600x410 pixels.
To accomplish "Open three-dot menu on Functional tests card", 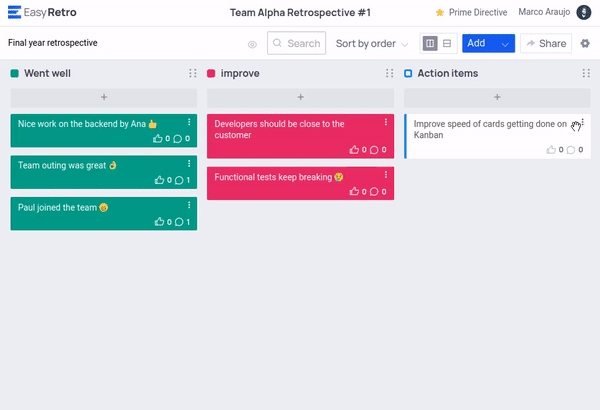I will pyautogui.click(x=385, y=175).
